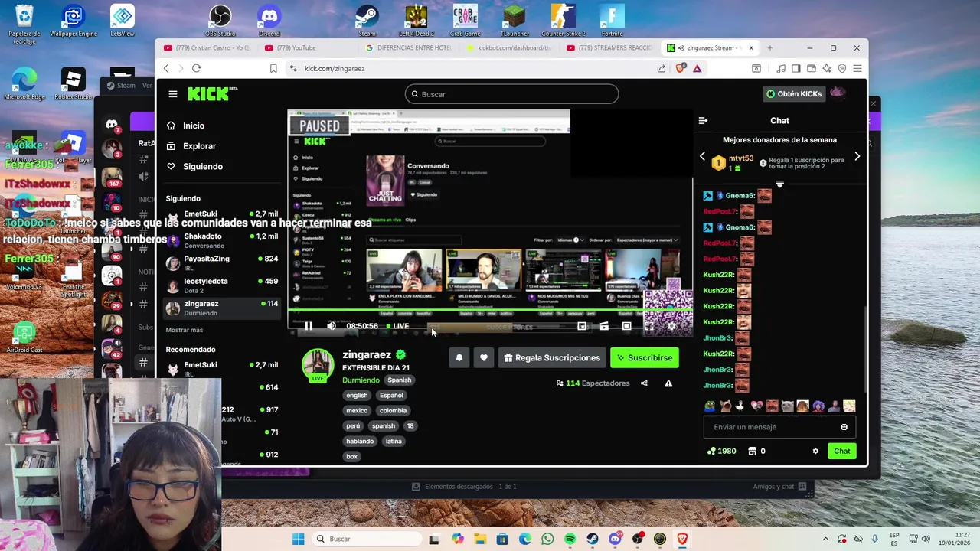Open leostyledota followed channel
The image size is (980, 551).
tap(222, 285)
